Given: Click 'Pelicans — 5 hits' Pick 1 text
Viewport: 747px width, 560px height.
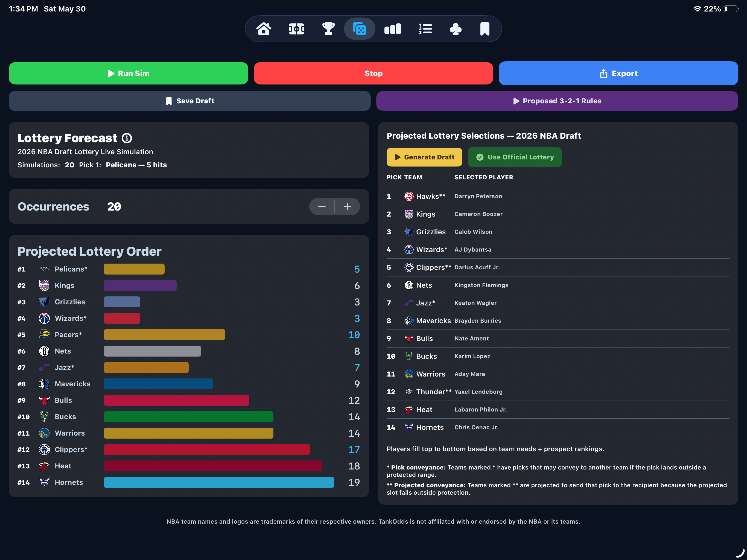Looking at the screenshot, I should click(x=136, y=165).
